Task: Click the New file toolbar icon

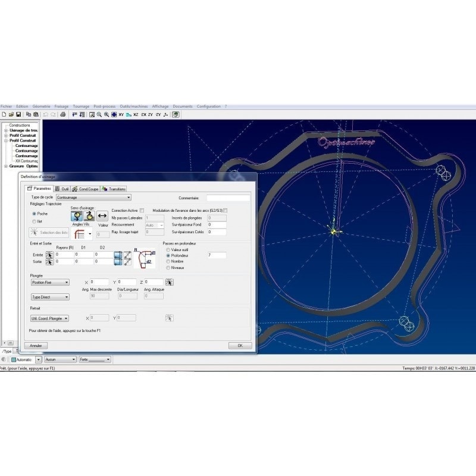Action: 4,114
